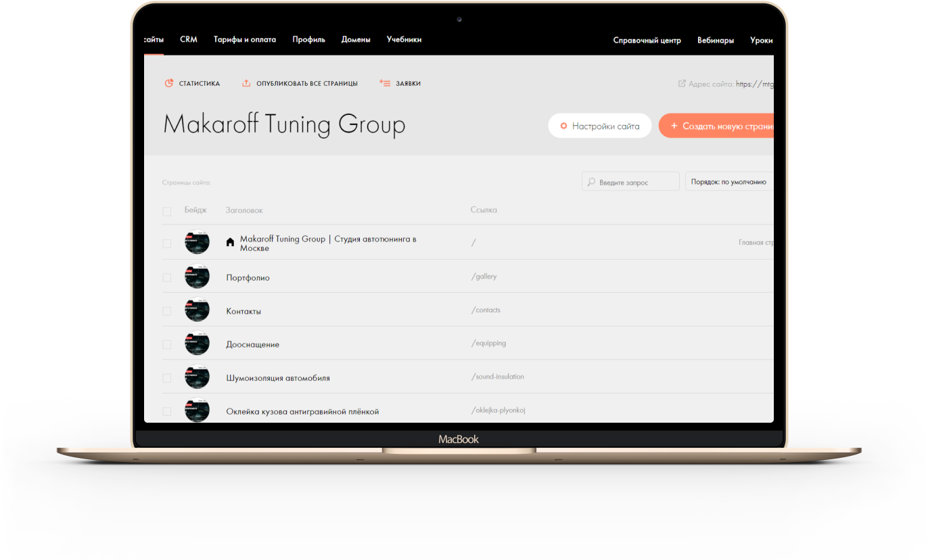
Task: Open the CRM menu item
Action: point(189,39)
